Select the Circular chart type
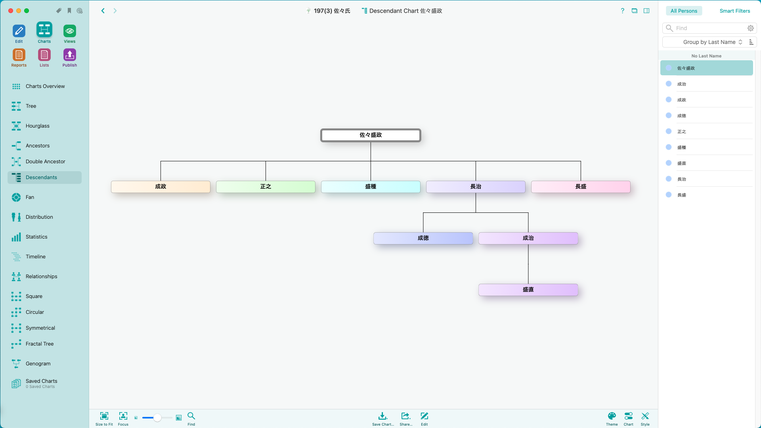 (45, 312)
